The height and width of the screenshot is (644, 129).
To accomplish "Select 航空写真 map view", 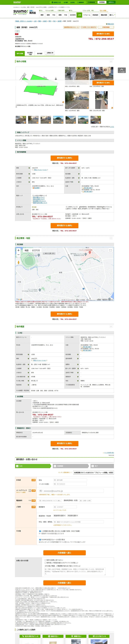I will tap(36, 251).
